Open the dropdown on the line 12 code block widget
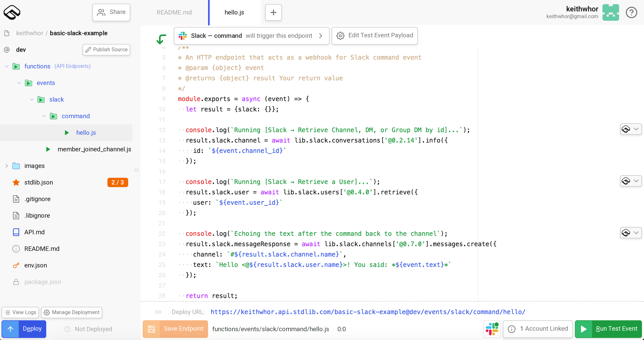644x340 pixels. (x=636, y=129)
